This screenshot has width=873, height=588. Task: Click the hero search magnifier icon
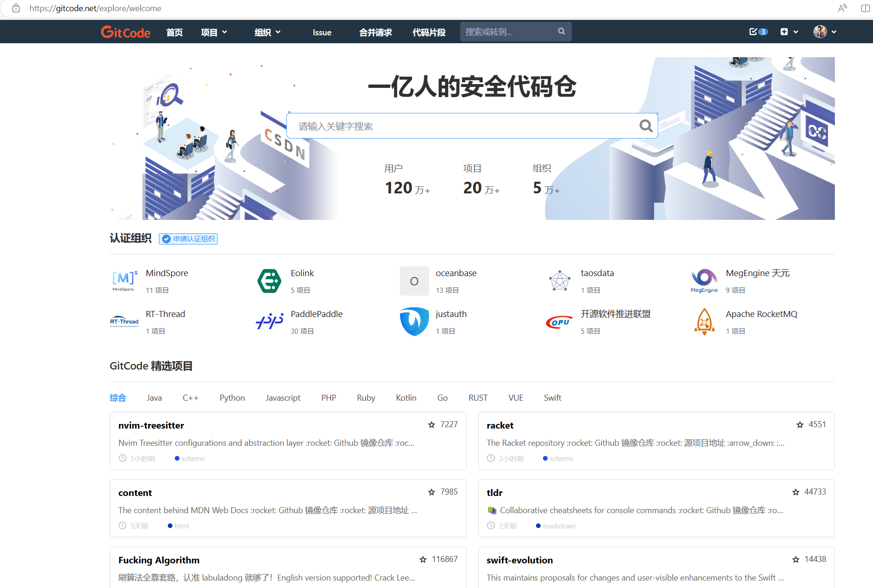pos(646,126)
